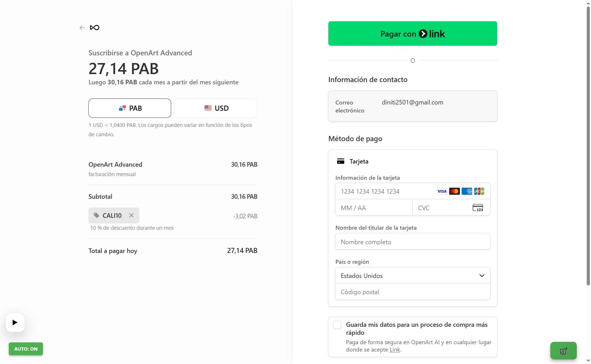Image resolution: width=591 pixels, height=364 pixels.
Task: Click the CVC card hint icon
Action: pos(478,208)
